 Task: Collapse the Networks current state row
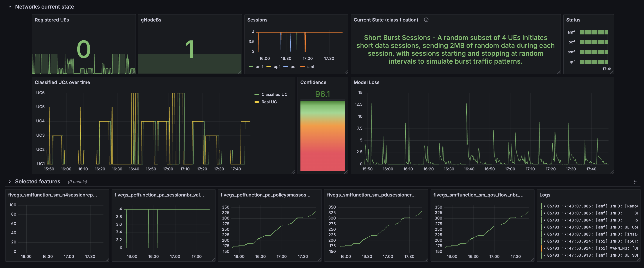10,7
